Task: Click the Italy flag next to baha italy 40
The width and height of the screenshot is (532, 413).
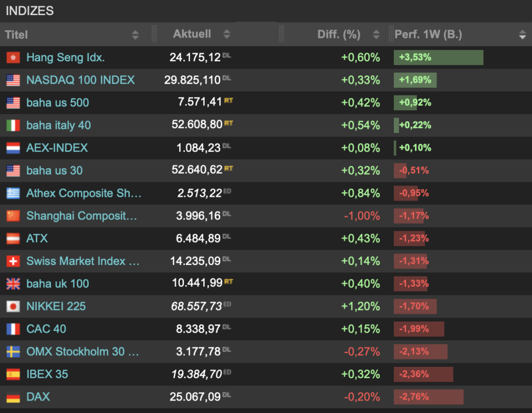Action: 13,125
